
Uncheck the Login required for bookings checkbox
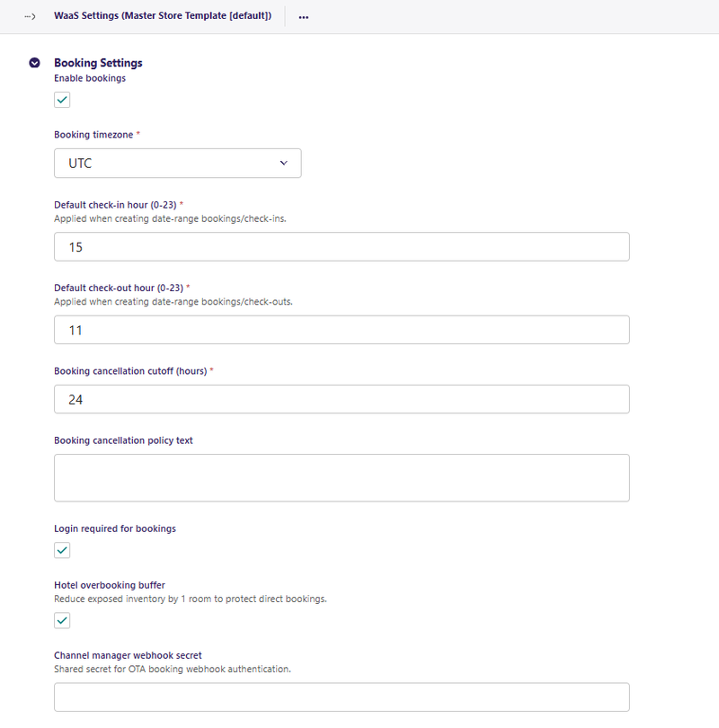62,550
